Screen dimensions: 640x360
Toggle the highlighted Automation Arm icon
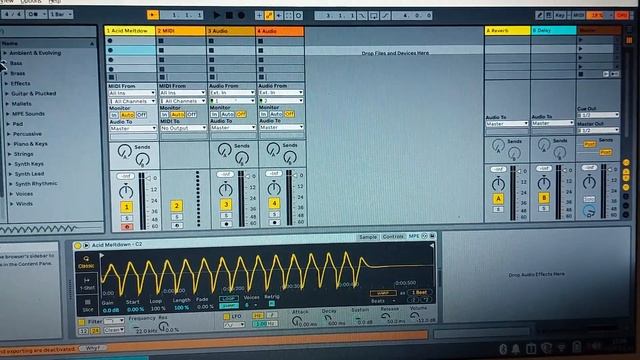(269, 16)
